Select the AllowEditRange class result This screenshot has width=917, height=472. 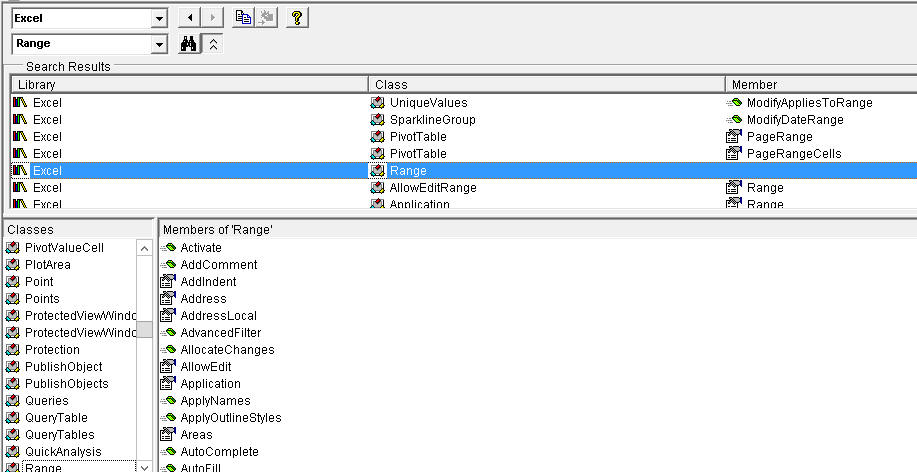433,188
